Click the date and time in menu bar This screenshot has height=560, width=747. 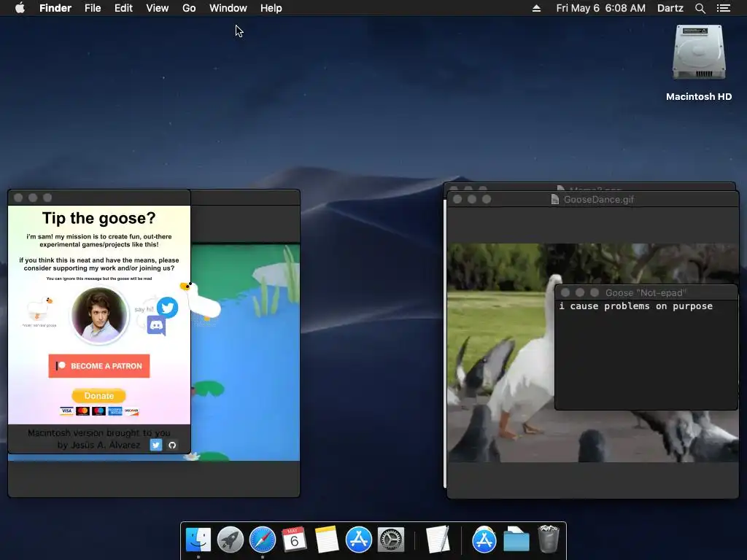click(x=601, y=8)
